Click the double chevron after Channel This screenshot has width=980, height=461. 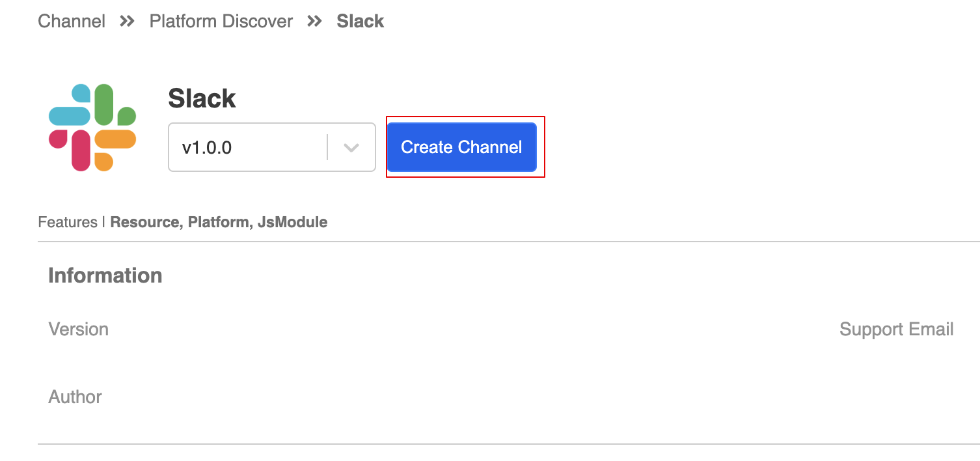pos(127,21)
